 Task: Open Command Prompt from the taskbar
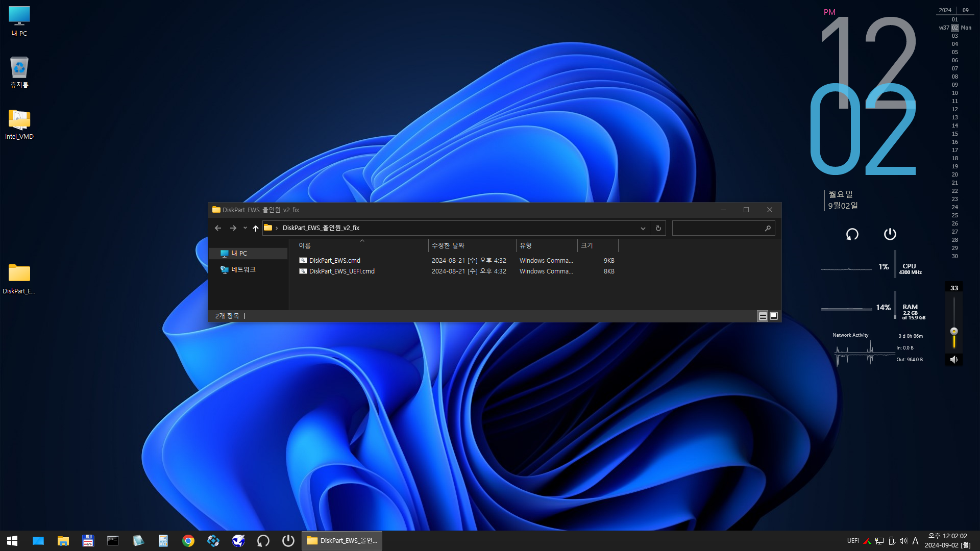(113, 541)
